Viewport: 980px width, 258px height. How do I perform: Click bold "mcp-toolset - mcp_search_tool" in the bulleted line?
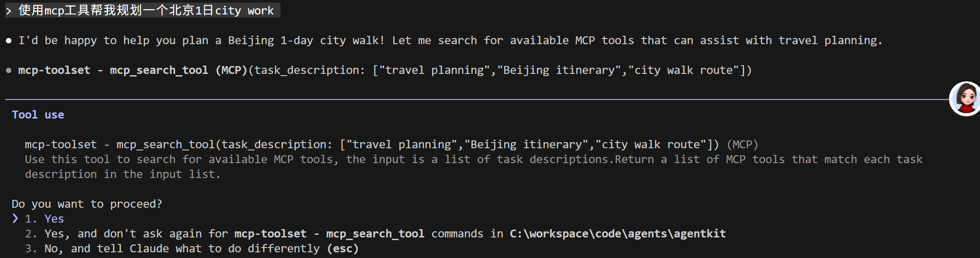click(x=113, y=70)
